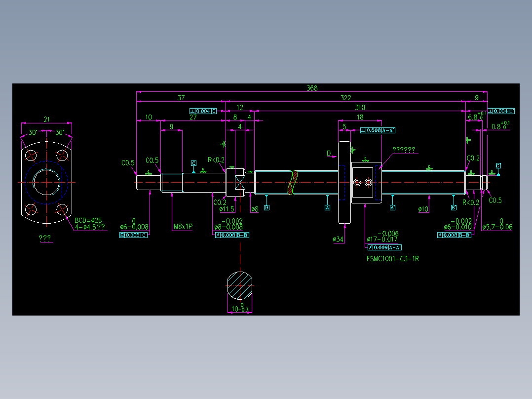Select the 6.8 +0.1 dimension
The image size is (532, 399).
(477, 116)
